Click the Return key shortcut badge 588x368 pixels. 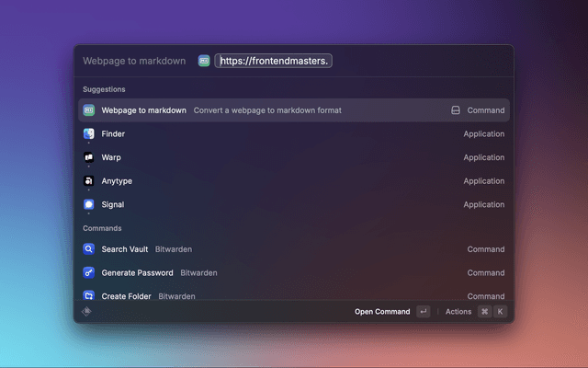[423, 312]
